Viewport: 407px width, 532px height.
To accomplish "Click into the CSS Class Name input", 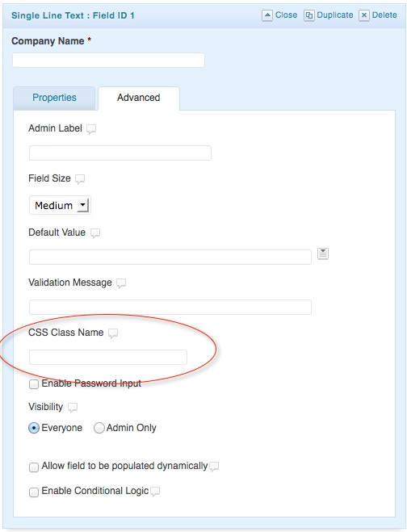I will click(x=108, y=358).
